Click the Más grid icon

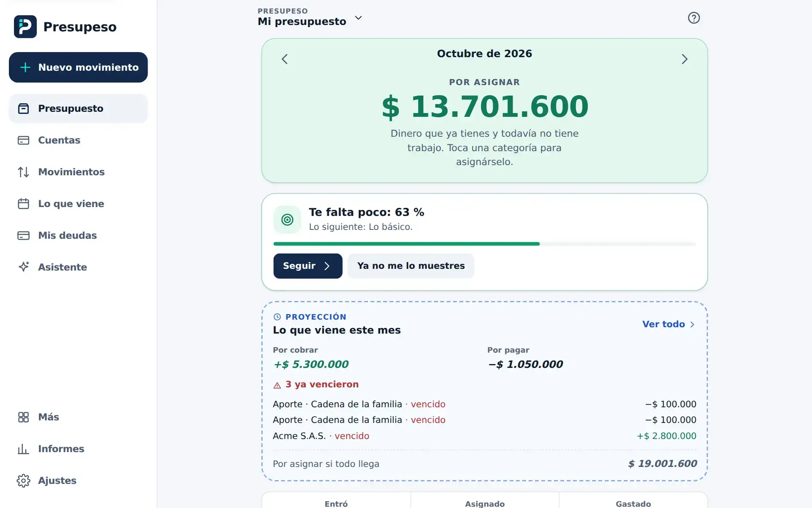[x=24, y=417]
